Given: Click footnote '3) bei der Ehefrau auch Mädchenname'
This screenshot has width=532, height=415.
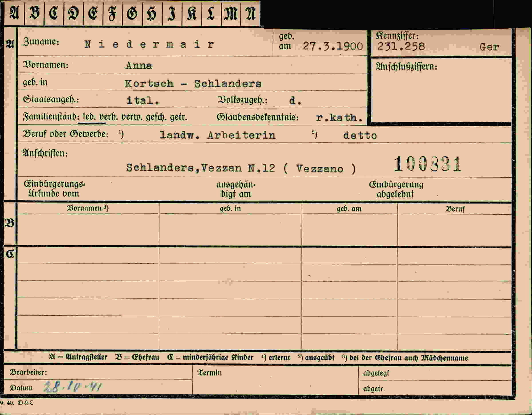Looking at the screenshot, I should tap(405, 358).
